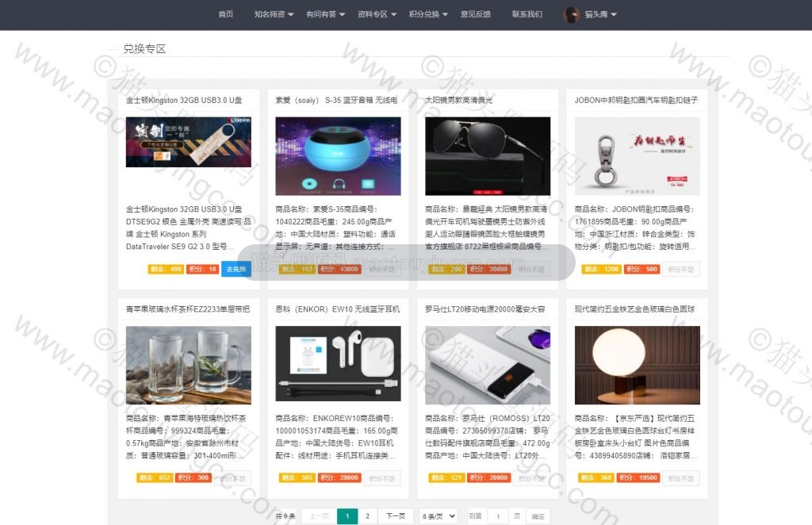Click the 上一页 previous page button
Image resolution: width=812 pixels, height=525 pixels.
coord(319,516)
